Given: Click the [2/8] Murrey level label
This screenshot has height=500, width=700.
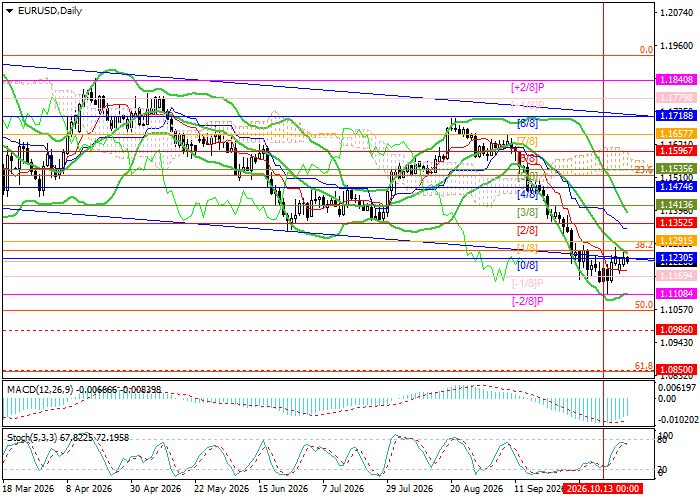Looking at the screenshot, I should [527, 231].
